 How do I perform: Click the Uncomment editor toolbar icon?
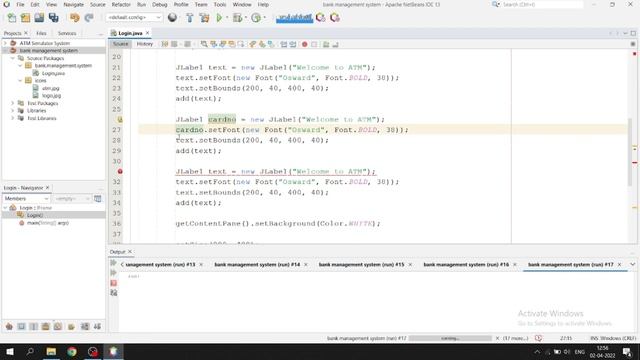pyautogui.click(x=335, y=44)
